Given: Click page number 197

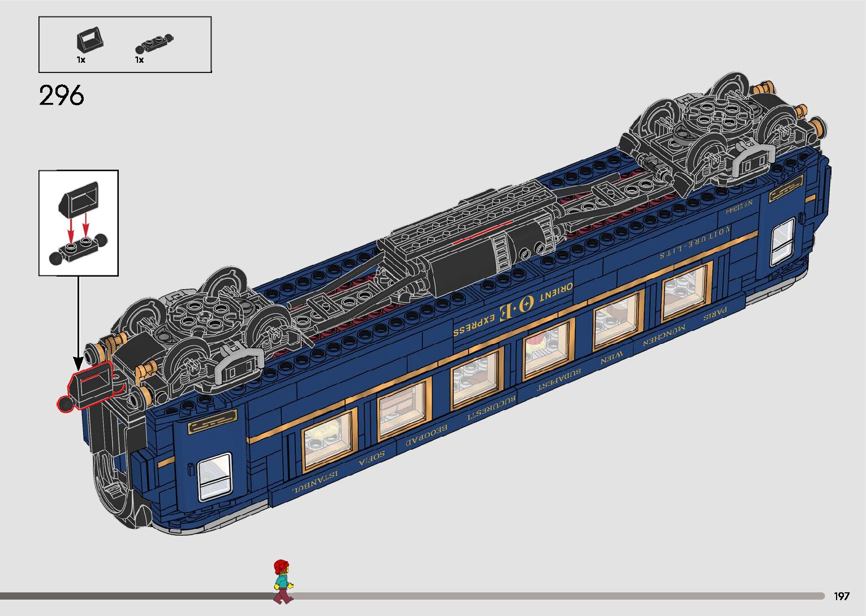Looking at the screenshot, I should (x=841, y=596).
